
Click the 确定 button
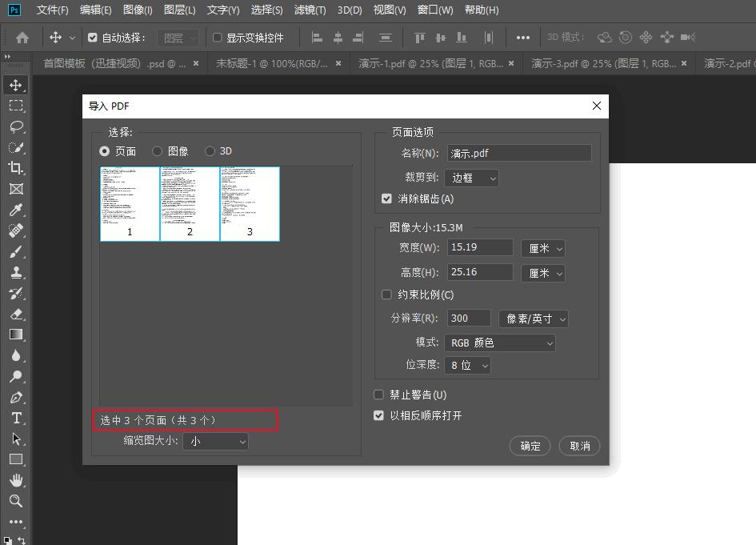[530, 446]
